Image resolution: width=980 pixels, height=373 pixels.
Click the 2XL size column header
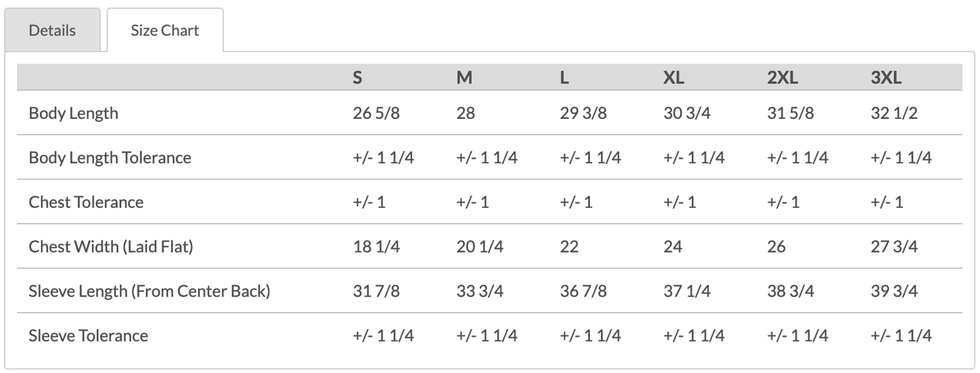click(783, 78)
